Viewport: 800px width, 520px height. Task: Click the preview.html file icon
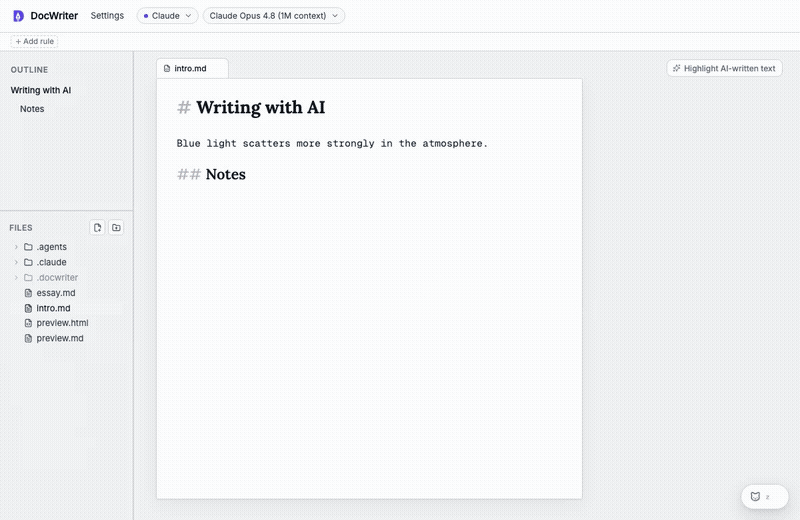[29, 323]
